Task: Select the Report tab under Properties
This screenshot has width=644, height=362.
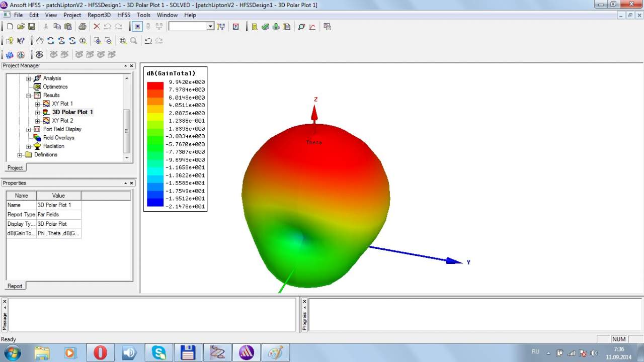Action: pos(15,286)
